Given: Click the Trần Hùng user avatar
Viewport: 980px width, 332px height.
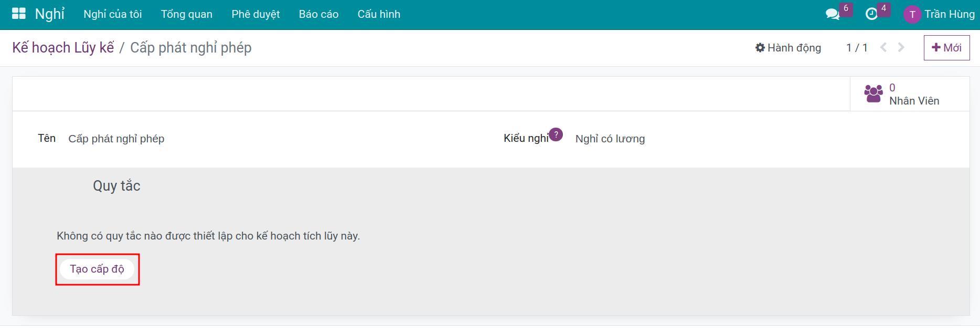Looking at the screenshot, I should [912, 15].
